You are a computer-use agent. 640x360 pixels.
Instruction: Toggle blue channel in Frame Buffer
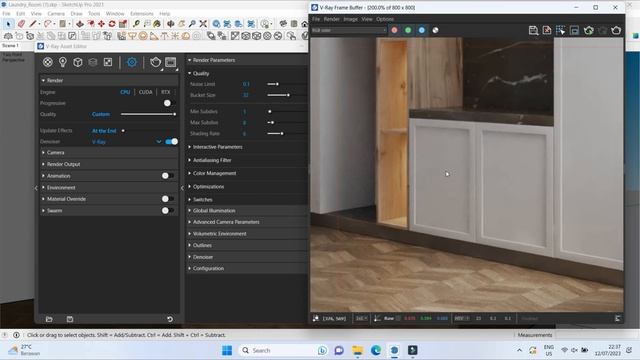tap(422, 30)
